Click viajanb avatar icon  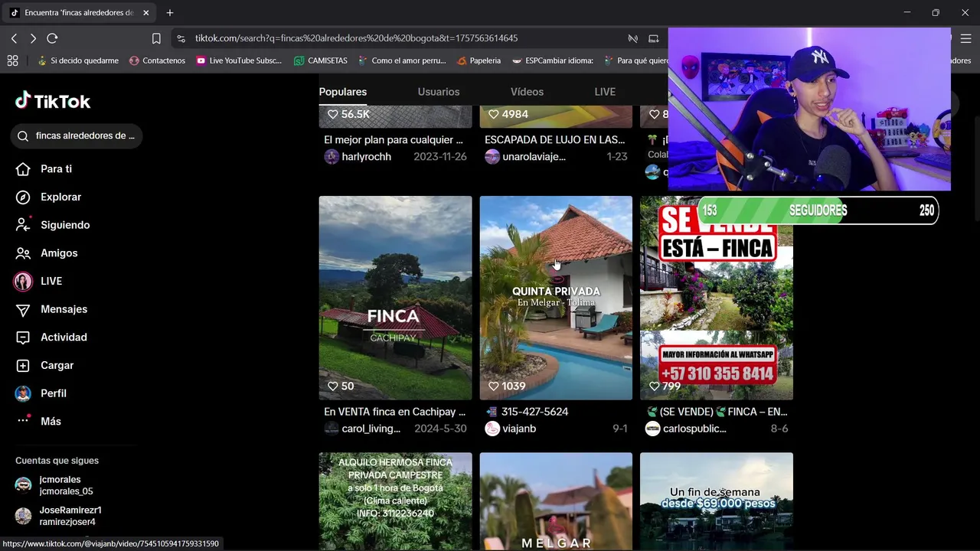[x=492, y=429]
